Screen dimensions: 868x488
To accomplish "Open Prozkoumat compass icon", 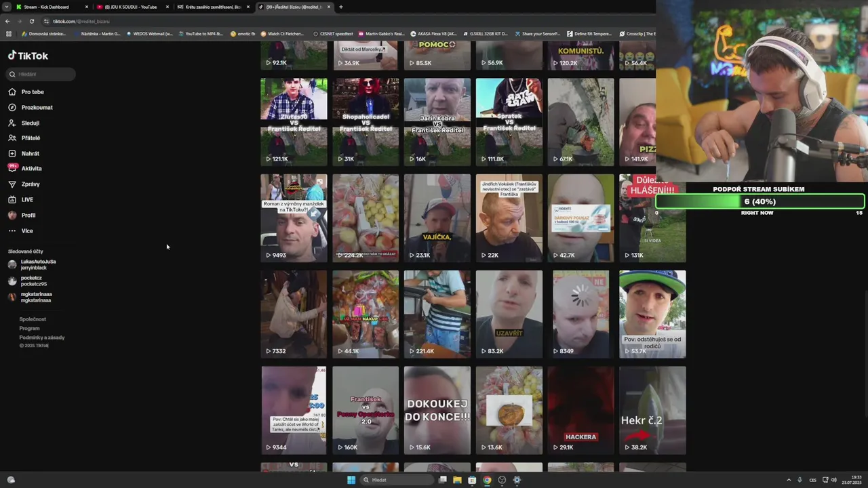I will [12, 107].
